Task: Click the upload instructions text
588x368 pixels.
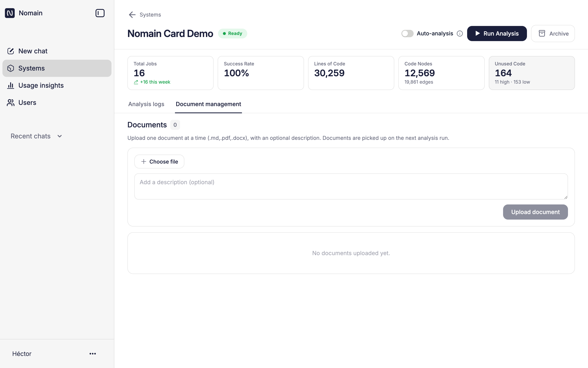Action: tap(288, 138)
